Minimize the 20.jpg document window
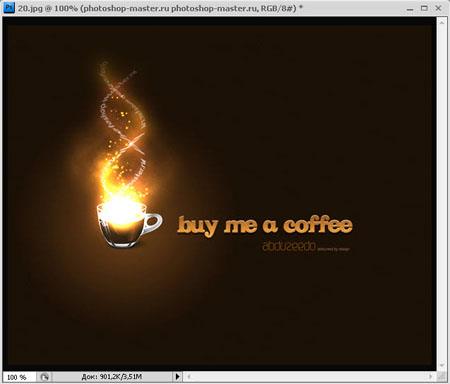This screenshot has height=384, width=450. pyautogui.click(x=410, y=8)
